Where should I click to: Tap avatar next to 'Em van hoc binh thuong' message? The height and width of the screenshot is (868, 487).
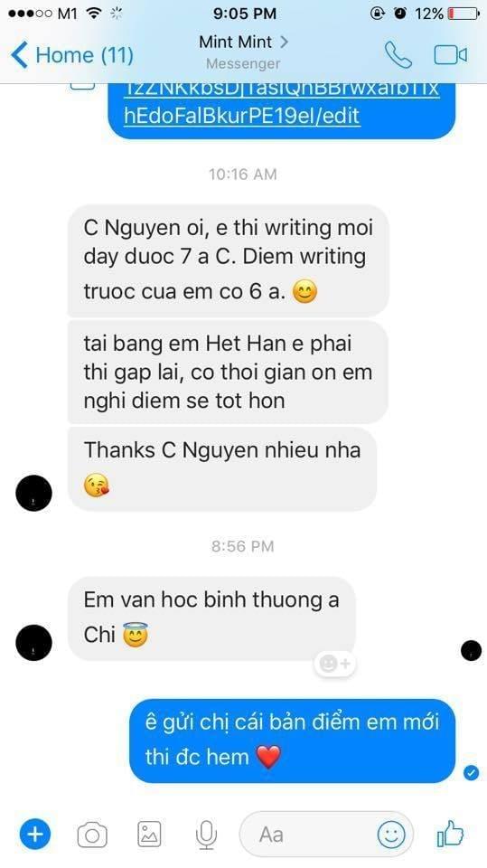tap(33, 642)
